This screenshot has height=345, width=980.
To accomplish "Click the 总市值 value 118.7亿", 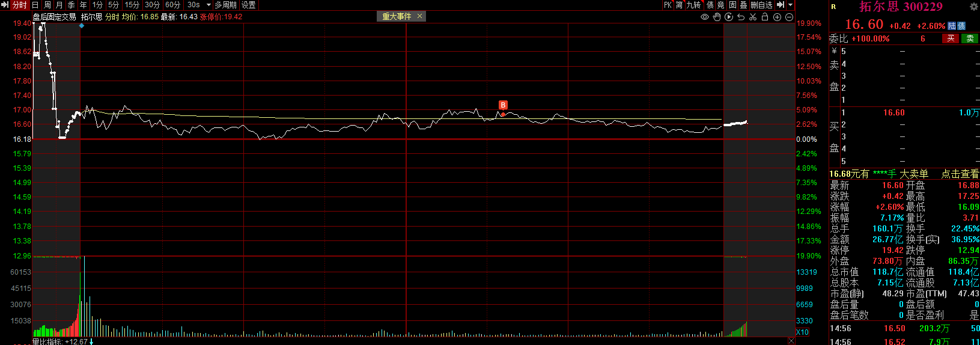I will pos(888,272).
